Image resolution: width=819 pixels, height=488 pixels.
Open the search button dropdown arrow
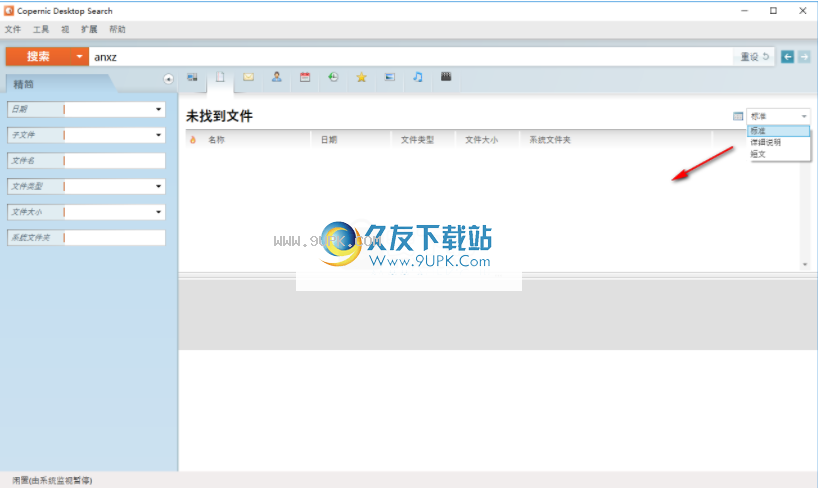(79, 56)
